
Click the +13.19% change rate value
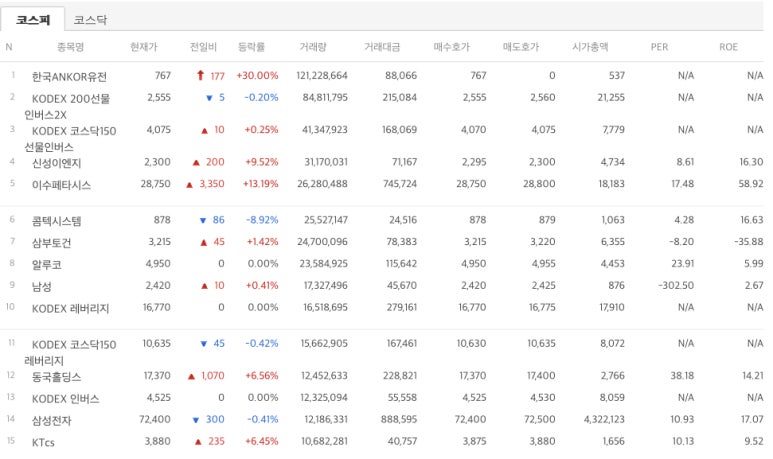click(x=260, y=184)
